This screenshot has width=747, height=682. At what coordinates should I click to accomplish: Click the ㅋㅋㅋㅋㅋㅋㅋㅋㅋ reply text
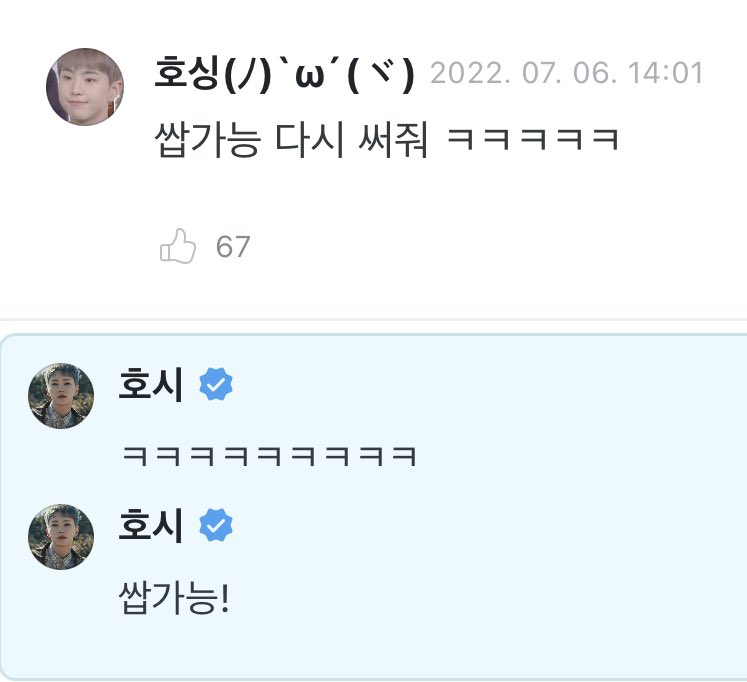point(269,456)
